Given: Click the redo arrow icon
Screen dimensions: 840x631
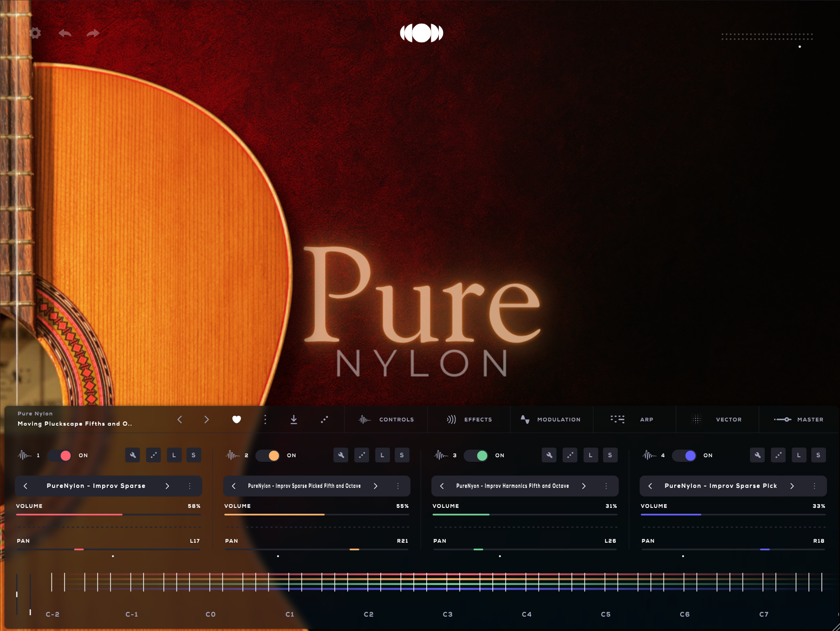Looking at the screenshot, I should pyautogui.click(x=93, y=33).
